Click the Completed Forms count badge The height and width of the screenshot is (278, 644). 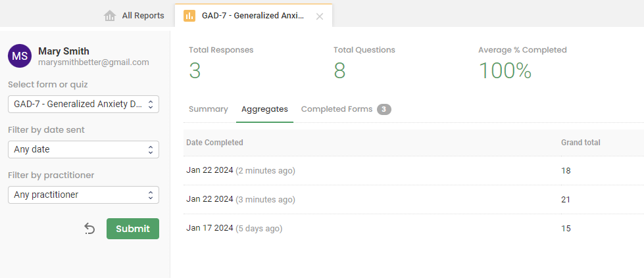pos(384,109)
